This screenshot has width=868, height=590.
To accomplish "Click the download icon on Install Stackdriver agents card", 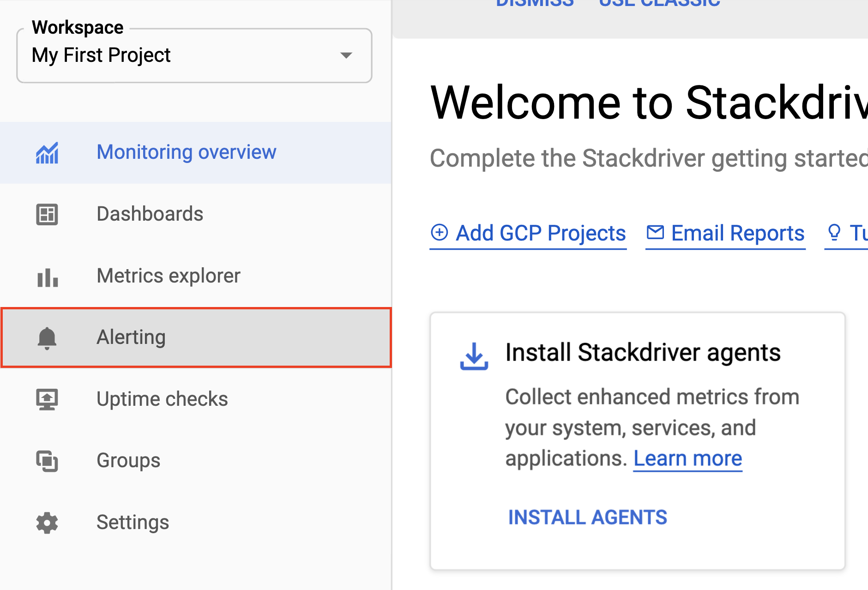I will coord(474,356).
